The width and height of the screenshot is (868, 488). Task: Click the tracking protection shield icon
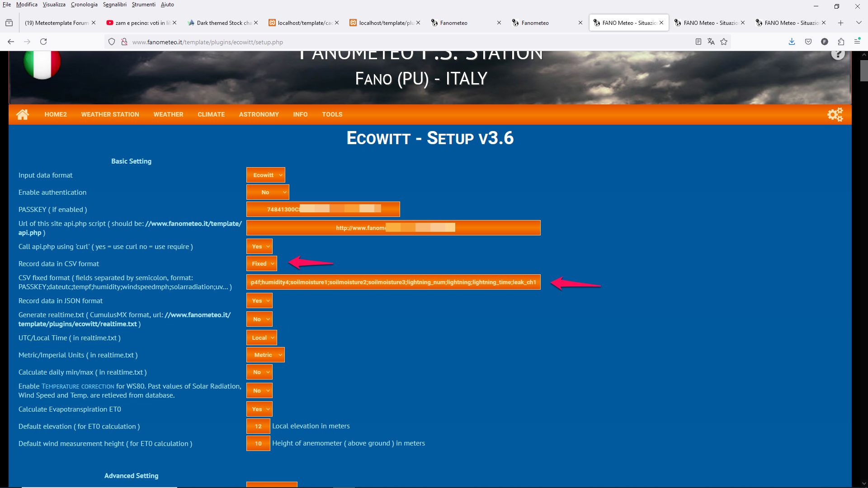pos(112,42)
